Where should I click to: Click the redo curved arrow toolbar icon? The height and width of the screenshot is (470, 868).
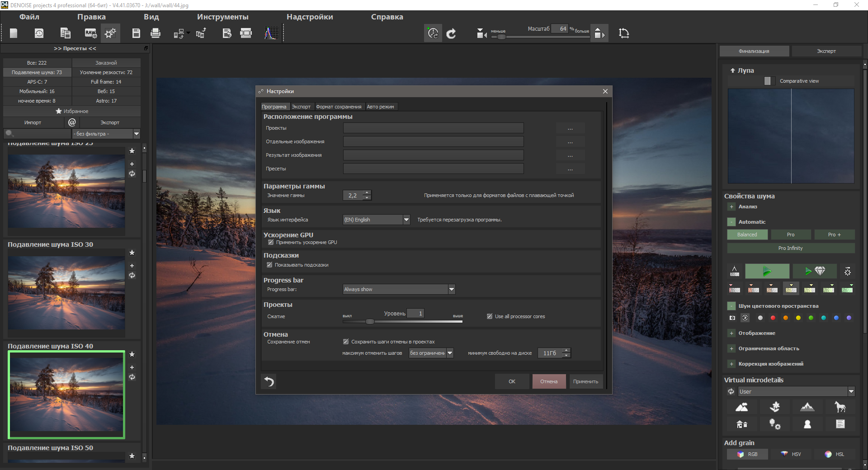451,33
